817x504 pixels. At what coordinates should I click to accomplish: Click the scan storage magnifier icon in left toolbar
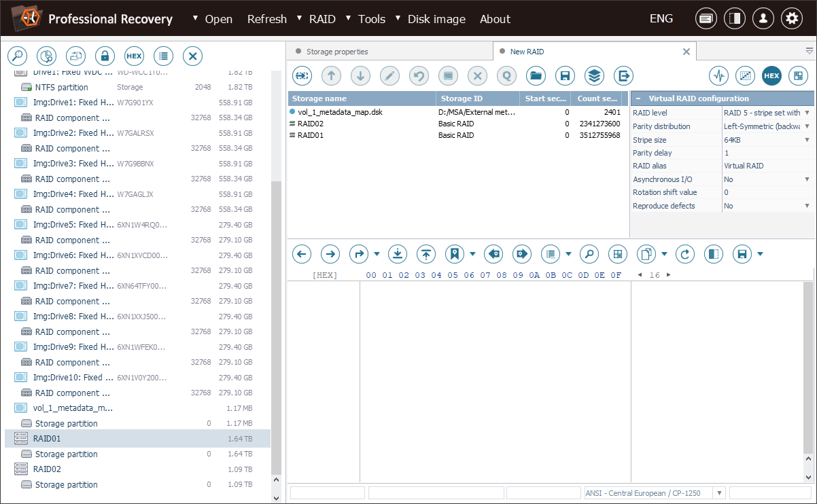click(16, 56)
